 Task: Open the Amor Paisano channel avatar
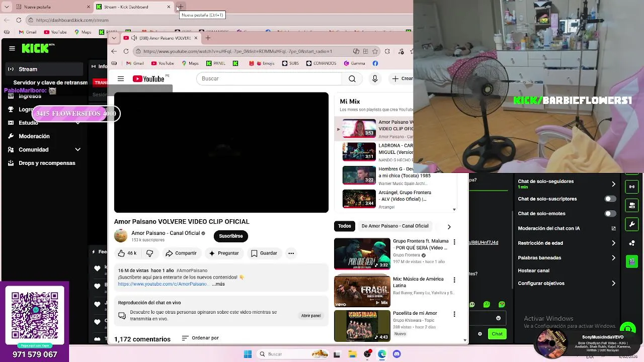click(x=121, y=236)
